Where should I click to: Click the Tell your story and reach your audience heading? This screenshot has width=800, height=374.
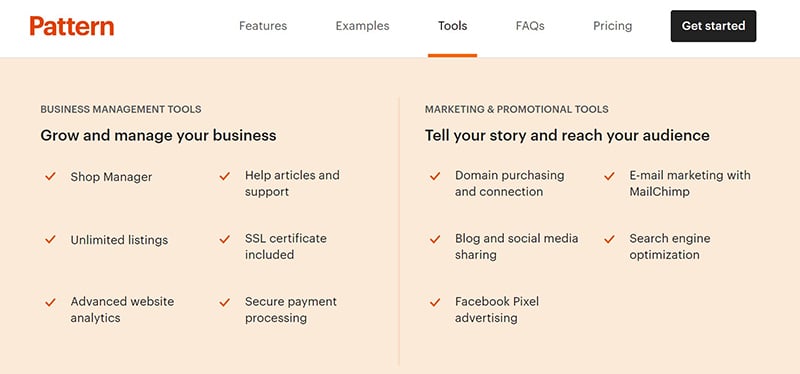(567, 135)
